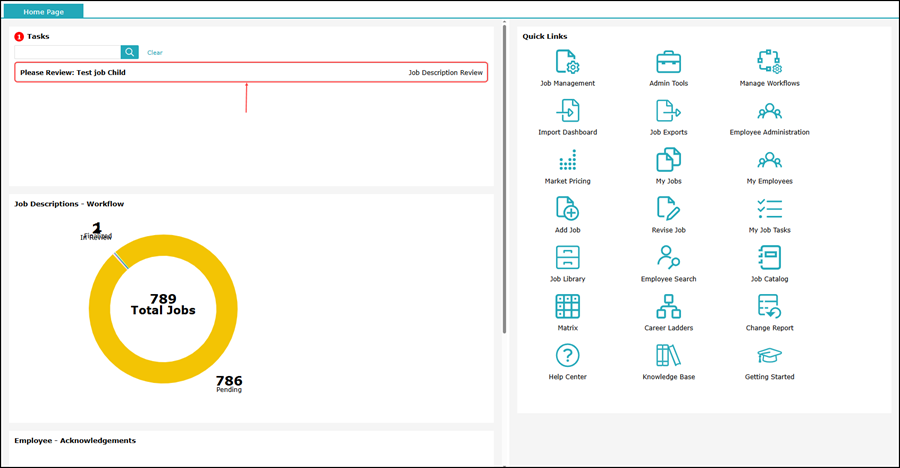Image resolution: width=900 pixels, height=468 pixels.
Task: Open the My Employees icon
Action: [769, 160]
